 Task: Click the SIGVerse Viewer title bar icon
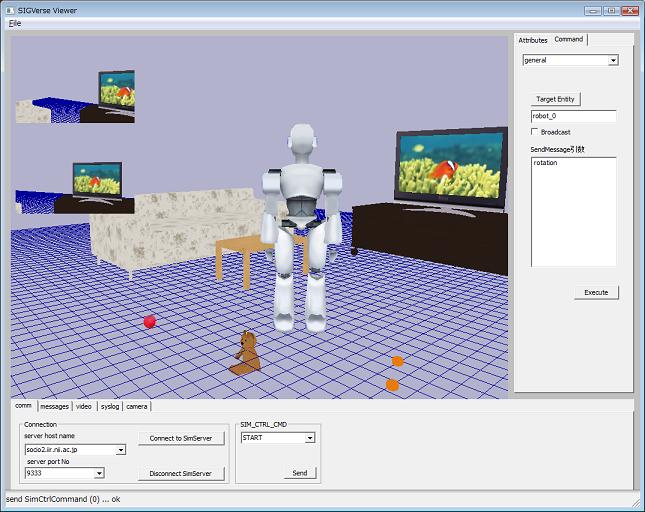click(9, 8)
